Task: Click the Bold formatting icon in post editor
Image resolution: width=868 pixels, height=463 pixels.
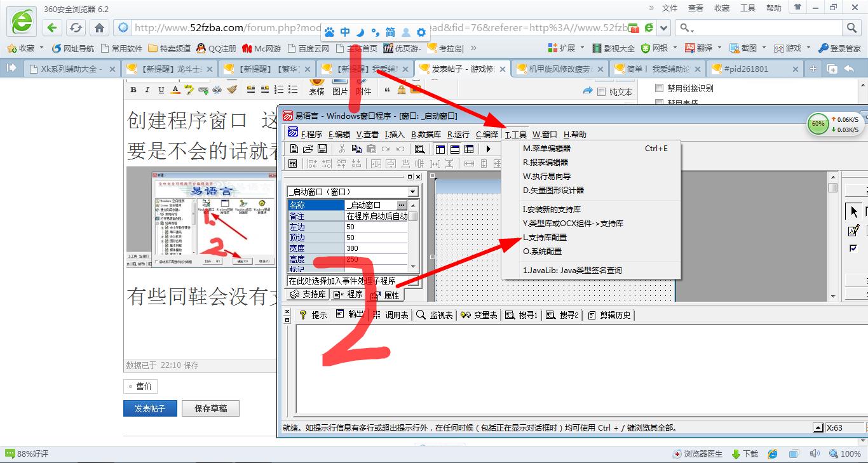Action: pyautogui.click(x=133, y=90)
